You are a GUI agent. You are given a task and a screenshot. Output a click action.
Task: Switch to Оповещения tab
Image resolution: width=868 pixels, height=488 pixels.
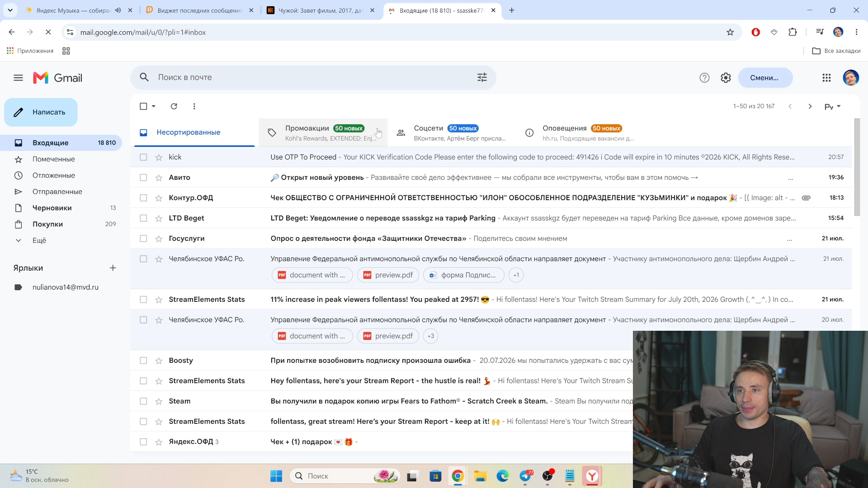click(x=581, y=132)
